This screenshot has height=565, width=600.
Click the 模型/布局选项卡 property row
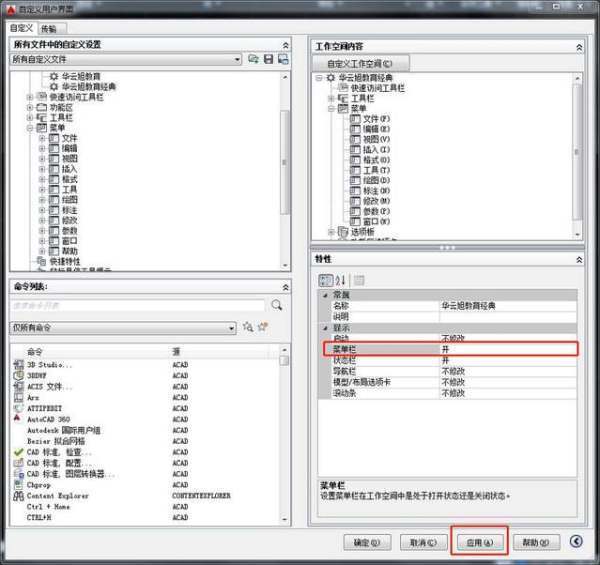[x=454, y=382]
